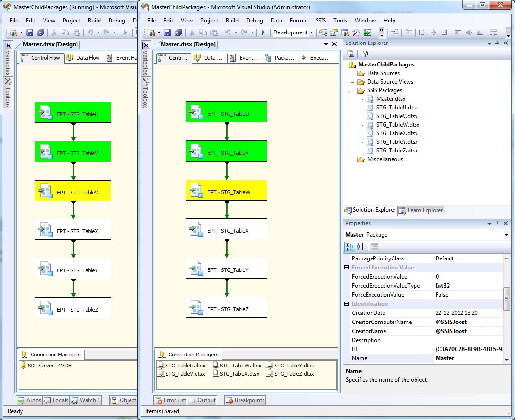Click the Properties icon in Solution Explorer toolbar

(351, 54)
